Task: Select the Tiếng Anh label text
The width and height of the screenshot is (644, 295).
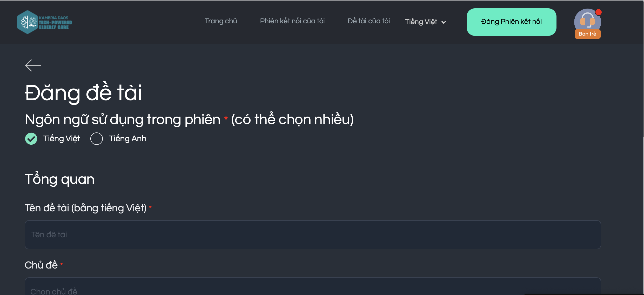Action: 128,139
